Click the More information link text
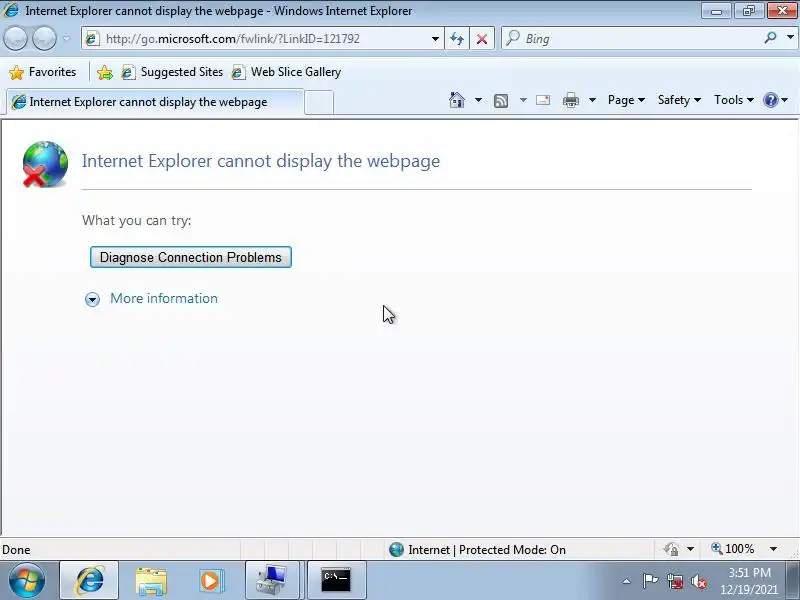This screenshot has height=600, width=800. (164, 298)
